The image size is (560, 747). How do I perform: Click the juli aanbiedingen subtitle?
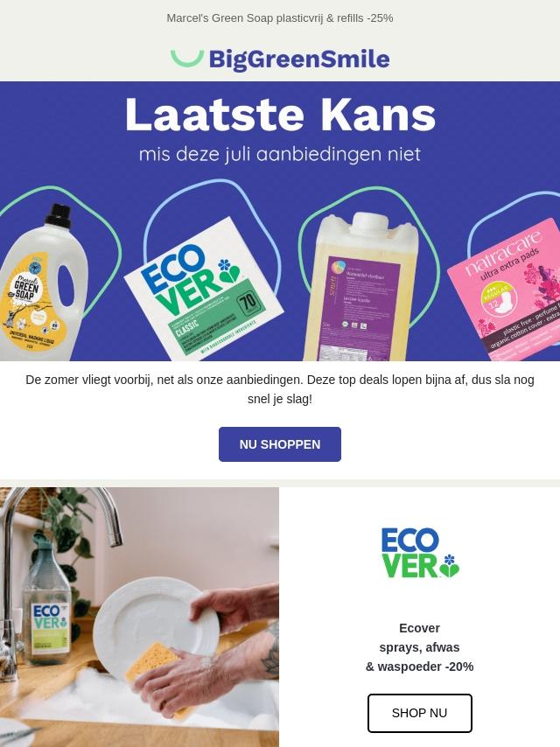(280, 154)
